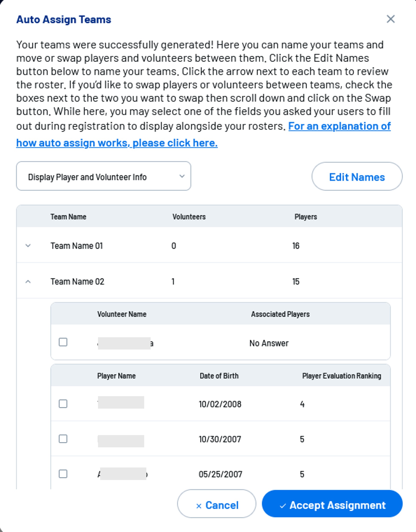The height and width of the screenshot is (532, 416).
Task: Collapse the Team Name 02 roster
Action: pyautogui.click(x=28, y=282)
